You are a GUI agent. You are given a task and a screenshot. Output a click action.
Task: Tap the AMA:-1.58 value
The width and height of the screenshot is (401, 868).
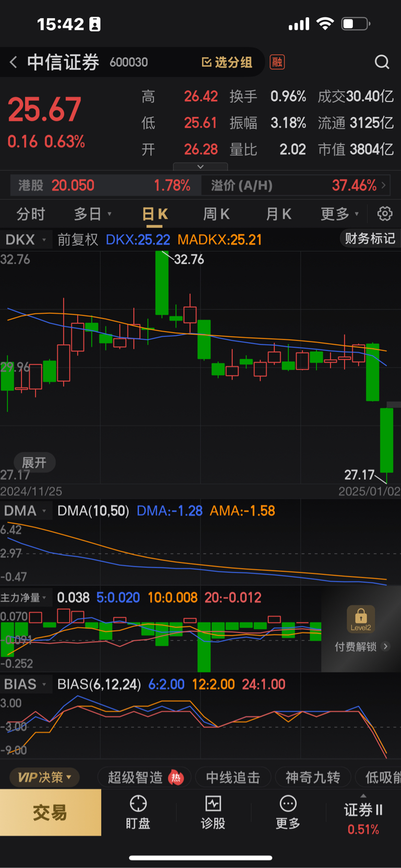[x=242, y=511]
